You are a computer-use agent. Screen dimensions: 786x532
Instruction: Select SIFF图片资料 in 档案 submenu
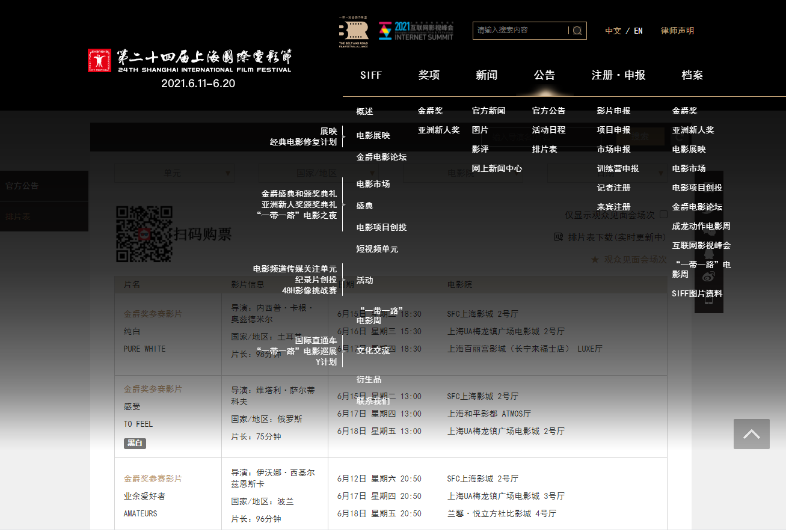697,293
